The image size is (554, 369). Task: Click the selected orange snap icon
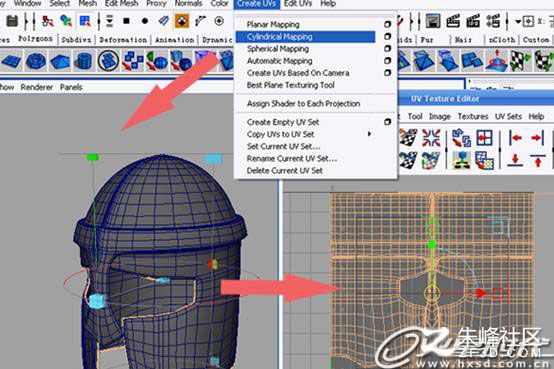coord(182,21)
